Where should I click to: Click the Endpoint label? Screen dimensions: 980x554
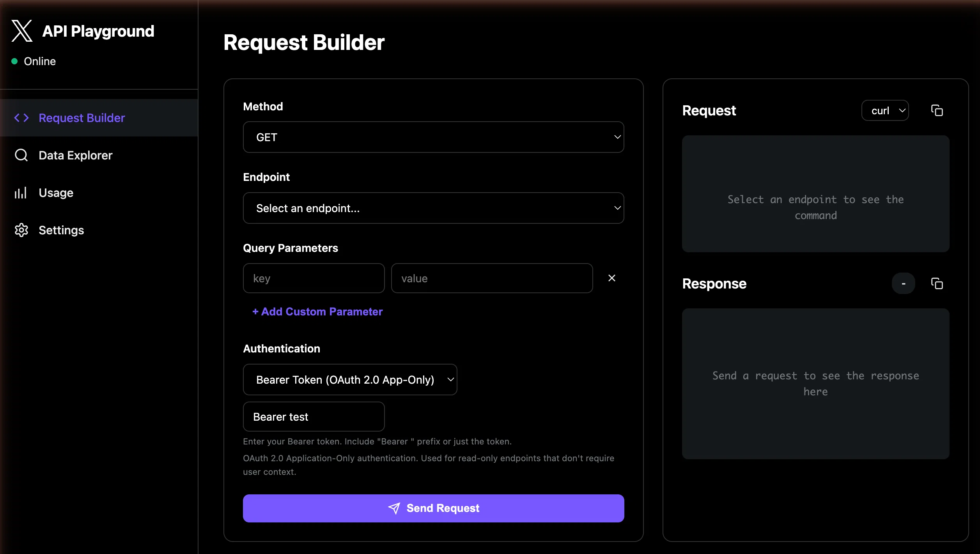pyautogui.click(x=266, y=177)
